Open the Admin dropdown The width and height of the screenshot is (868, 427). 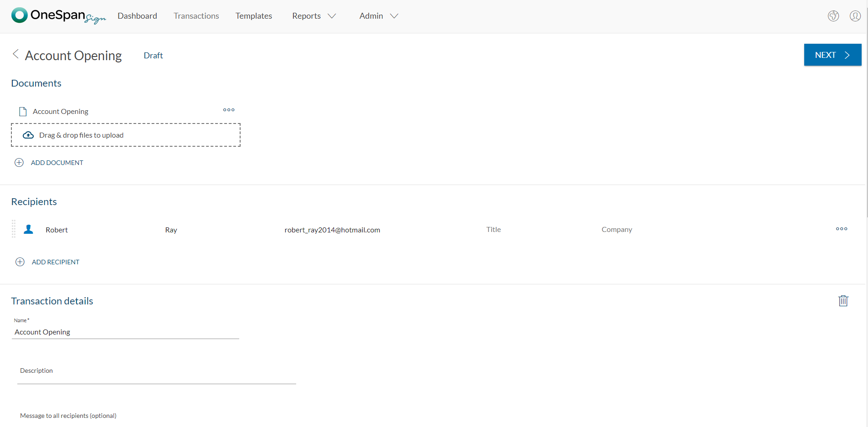378,16
